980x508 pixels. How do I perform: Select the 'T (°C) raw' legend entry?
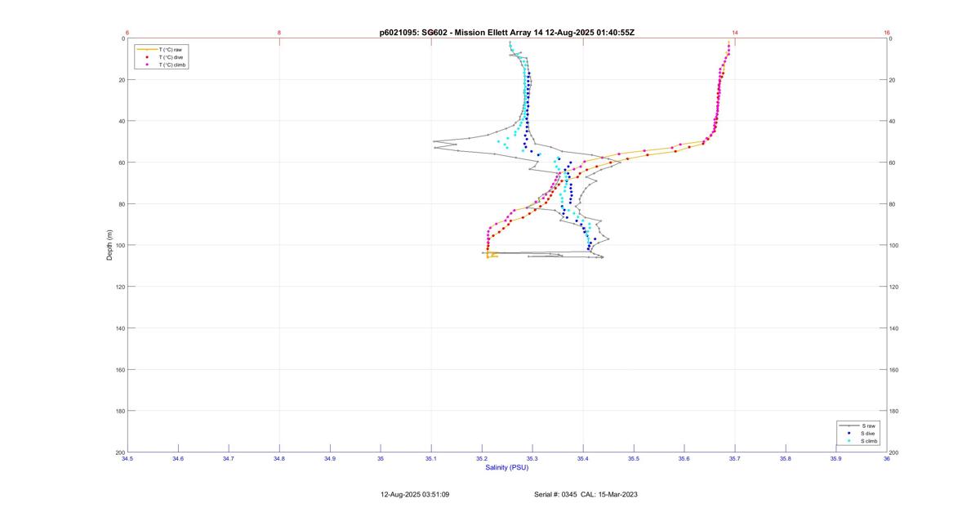(162, 50)
